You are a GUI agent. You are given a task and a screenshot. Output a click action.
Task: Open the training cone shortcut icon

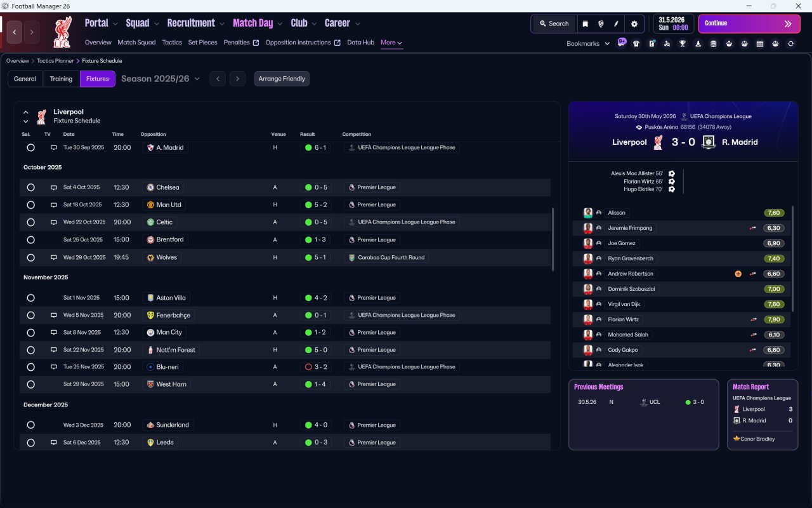pyautogui.click(x=698, y=44)
